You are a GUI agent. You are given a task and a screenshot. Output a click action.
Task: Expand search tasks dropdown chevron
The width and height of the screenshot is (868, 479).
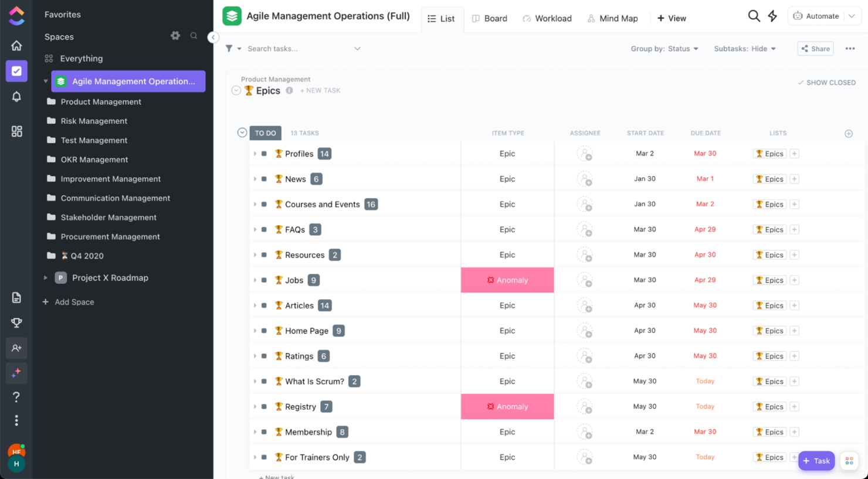click(x=357, y=49)
